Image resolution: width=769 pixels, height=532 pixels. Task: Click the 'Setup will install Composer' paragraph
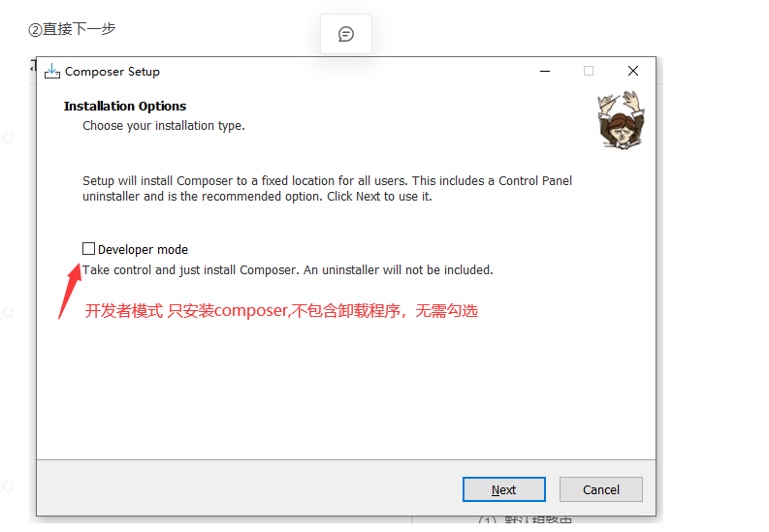(x=327, y=189)
